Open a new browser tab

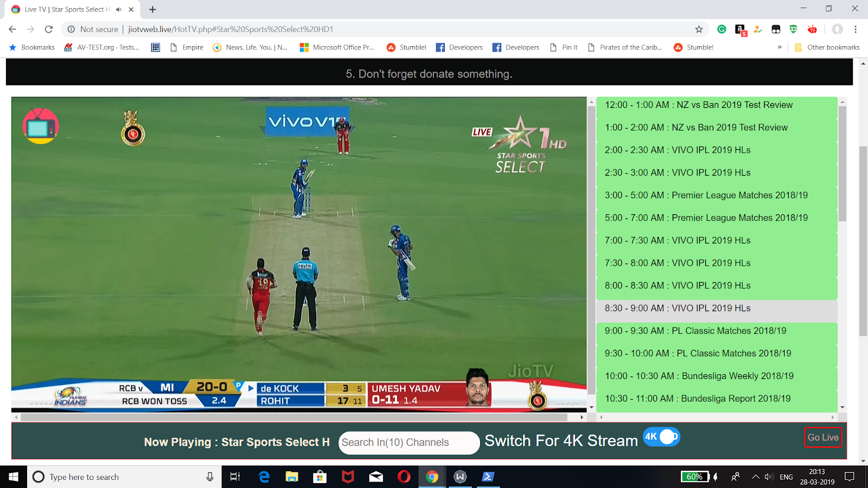coord(152,9)
